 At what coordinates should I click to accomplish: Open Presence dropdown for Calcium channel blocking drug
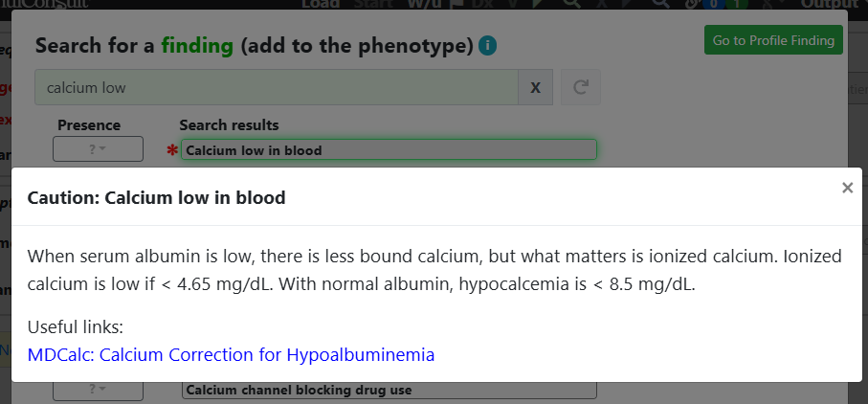point(98,390)
